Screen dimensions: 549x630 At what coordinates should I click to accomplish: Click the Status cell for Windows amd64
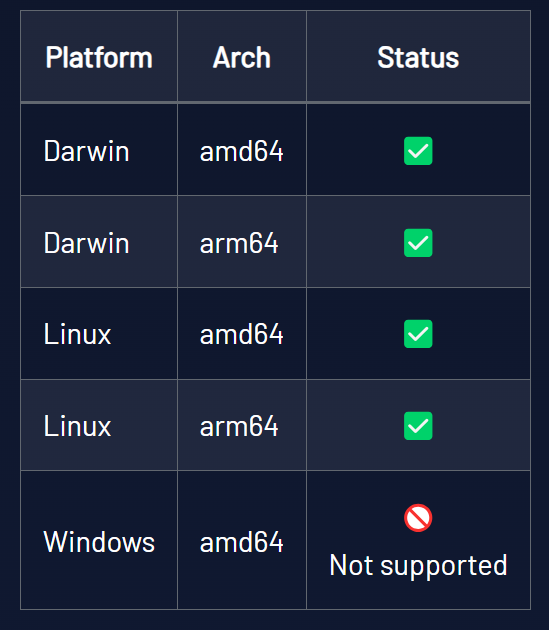pos(418,540)
